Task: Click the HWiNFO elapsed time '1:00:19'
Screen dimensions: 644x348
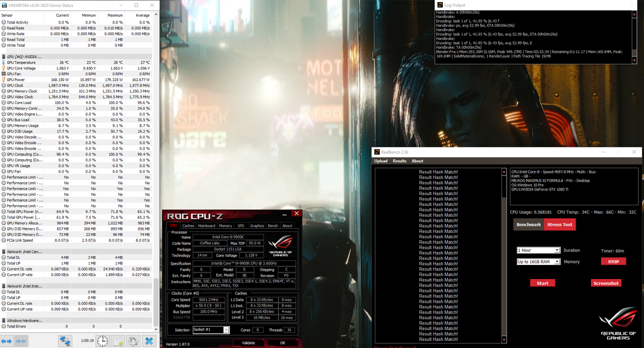Action: click(87, 341)
